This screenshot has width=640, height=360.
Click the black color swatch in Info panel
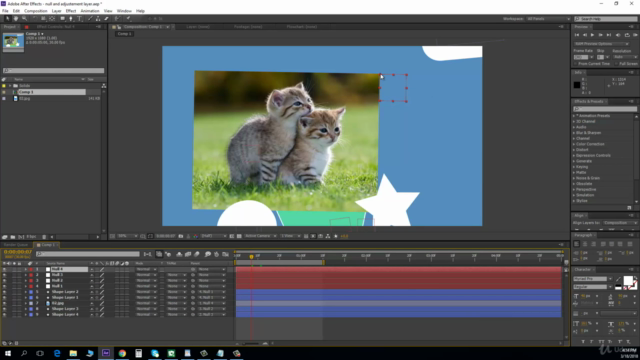pos(577,85)
